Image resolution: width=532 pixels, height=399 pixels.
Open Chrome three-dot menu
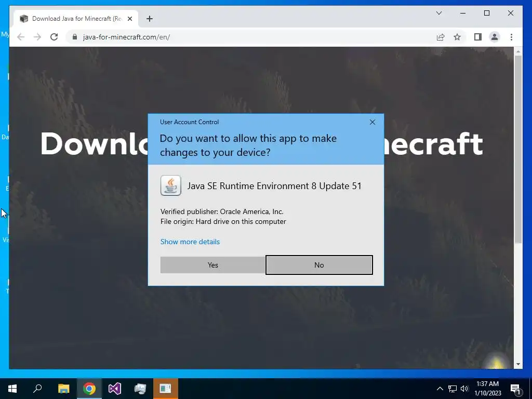point(511,37)
